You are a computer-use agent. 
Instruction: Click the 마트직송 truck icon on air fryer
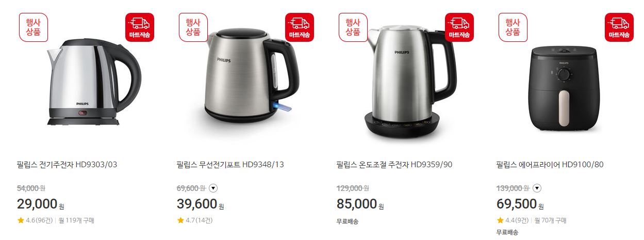click(619, 27)
